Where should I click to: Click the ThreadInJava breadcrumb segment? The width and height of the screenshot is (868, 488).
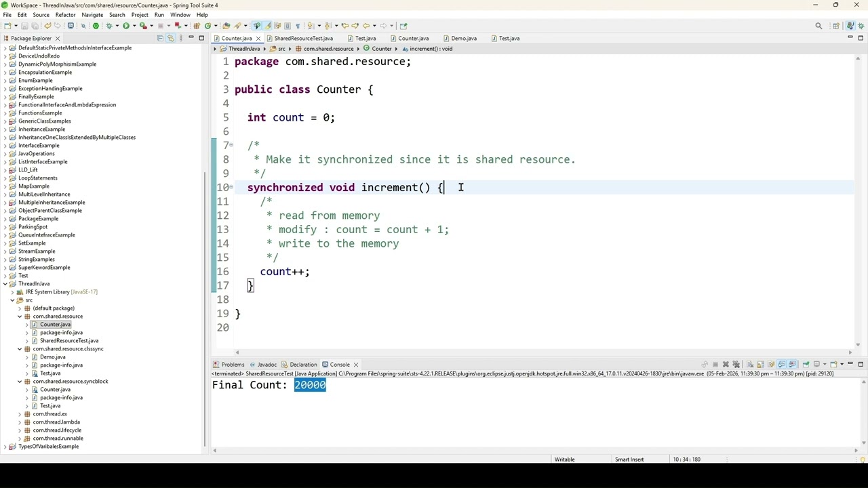coord(244,49)
